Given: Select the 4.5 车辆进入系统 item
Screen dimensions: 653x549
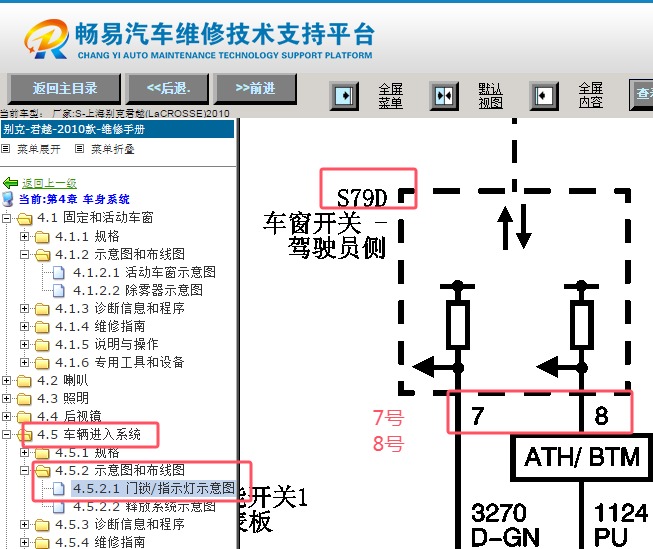Looking at the screenshot, I should (x=89, y=434).
